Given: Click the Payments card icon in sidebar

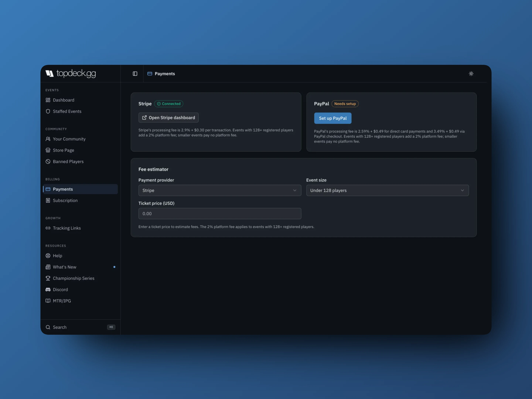Looking at the screenshot, I should point(48,189).
